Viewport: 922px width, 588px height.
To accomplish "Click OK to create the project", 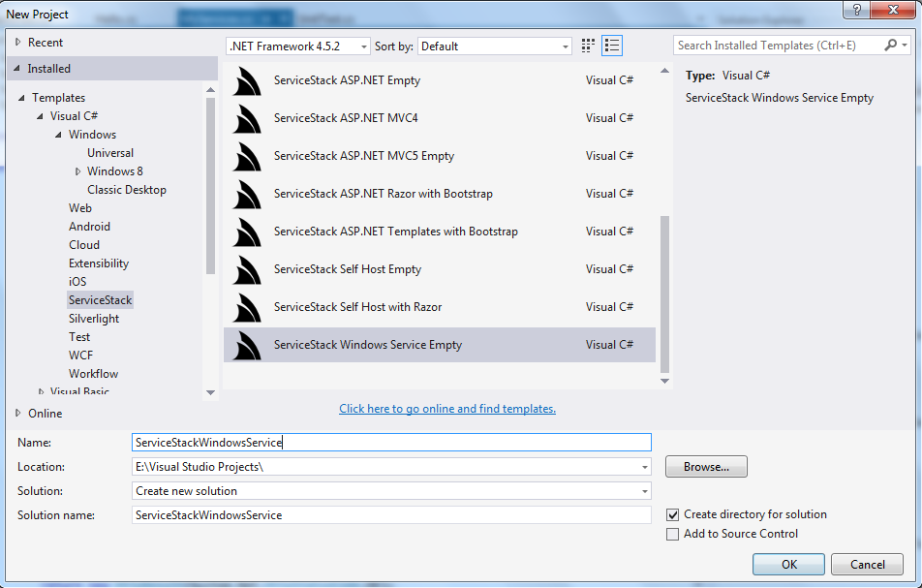I will 789,565.
